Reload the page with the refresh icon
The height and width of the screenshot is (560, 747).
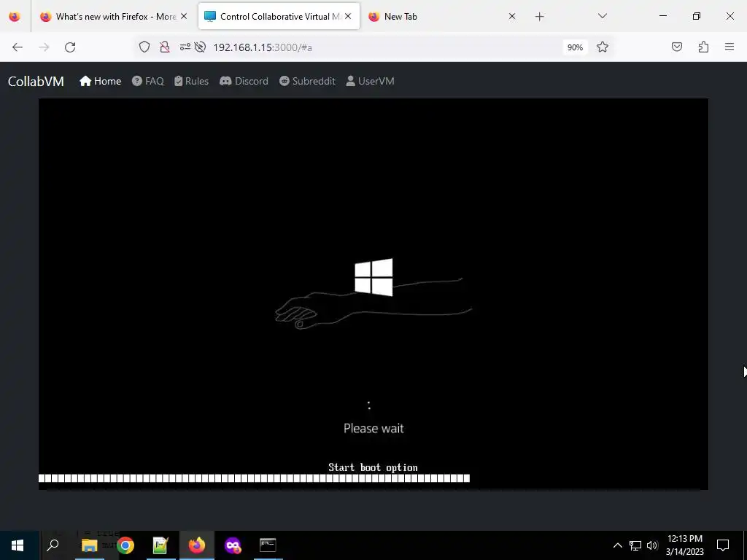coord(70,47)
